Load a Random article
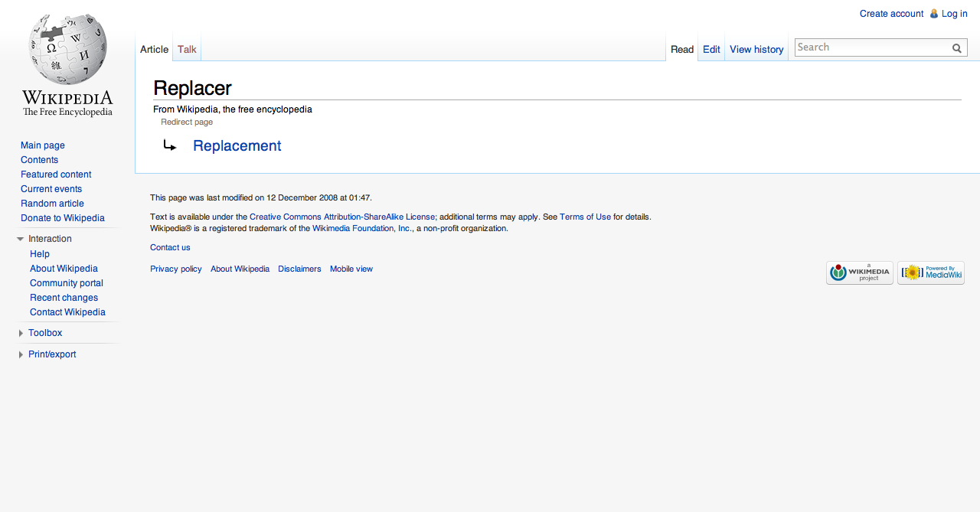This screenshot has height=512, width=980. 52,204
